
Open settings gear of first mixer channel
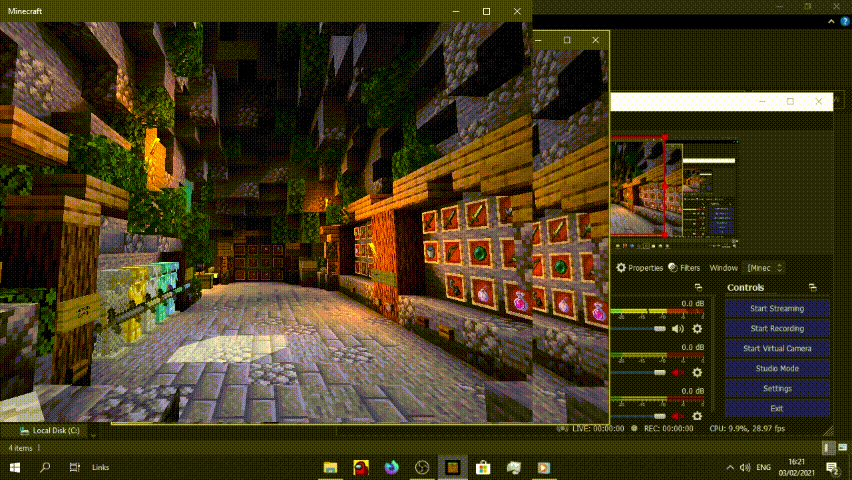(697, 328)
